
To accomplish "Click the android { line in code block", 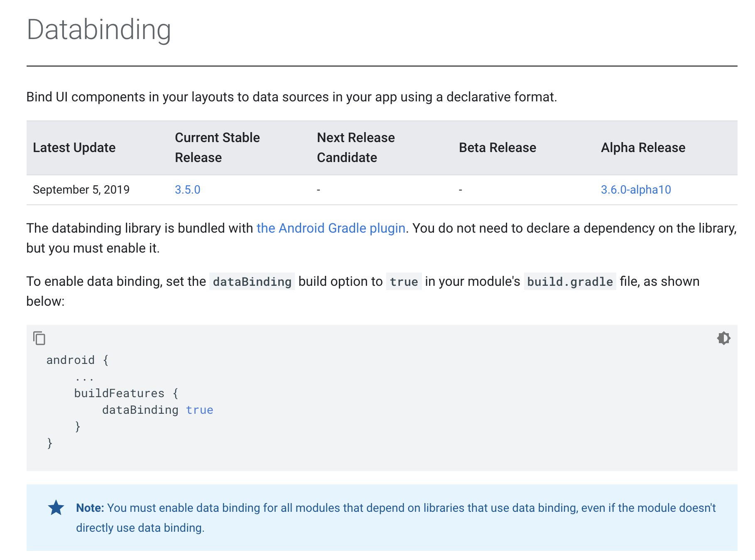I will pos(77,360).
